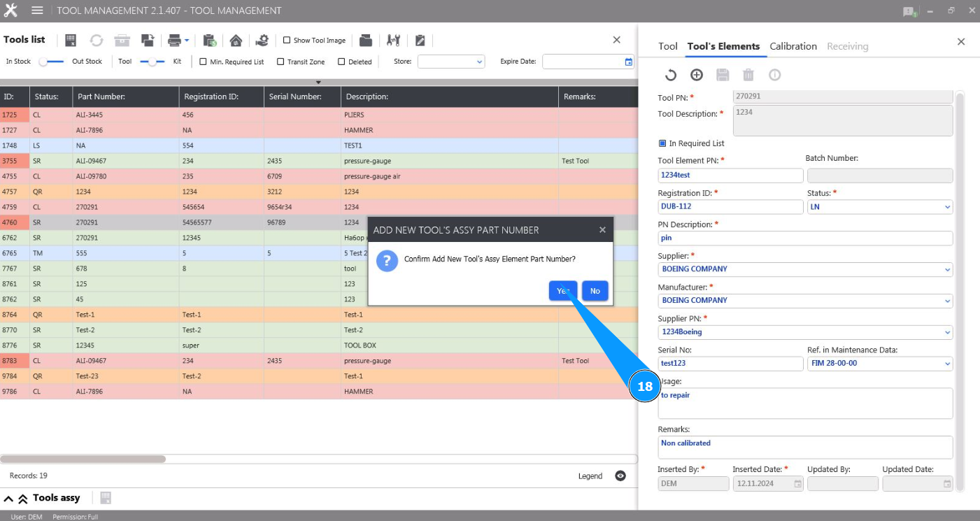Click the add new element plus icon

[697, 75]
